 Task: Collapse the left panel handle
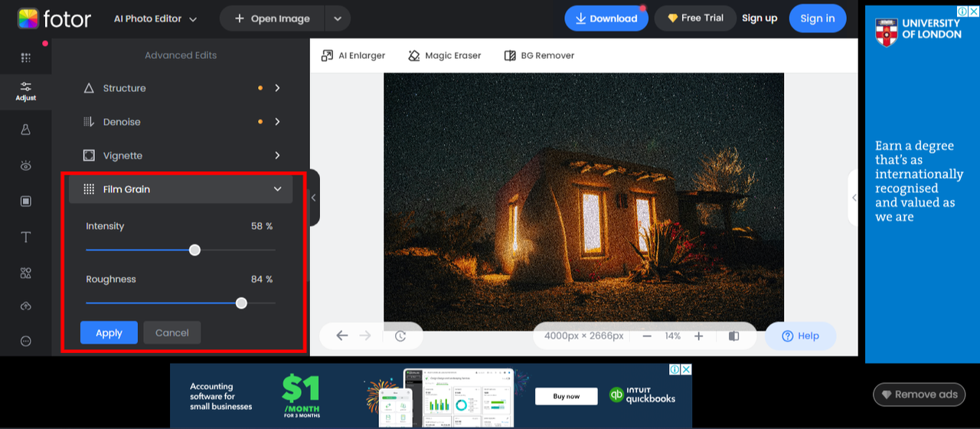pyautogui.click(x=314, y=198)
